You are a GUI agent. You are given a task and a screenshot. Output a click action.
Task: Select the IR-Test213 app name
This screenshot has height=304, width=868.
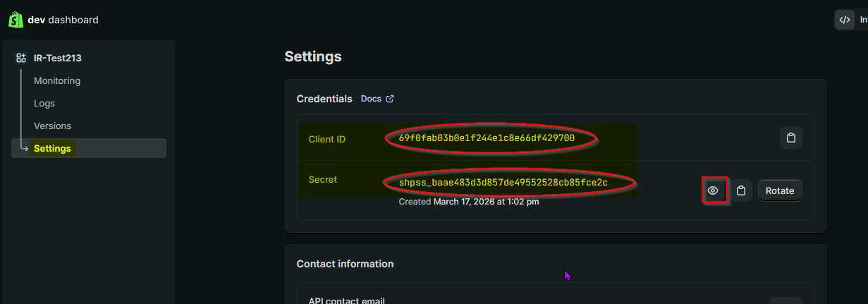pos(53,58)
